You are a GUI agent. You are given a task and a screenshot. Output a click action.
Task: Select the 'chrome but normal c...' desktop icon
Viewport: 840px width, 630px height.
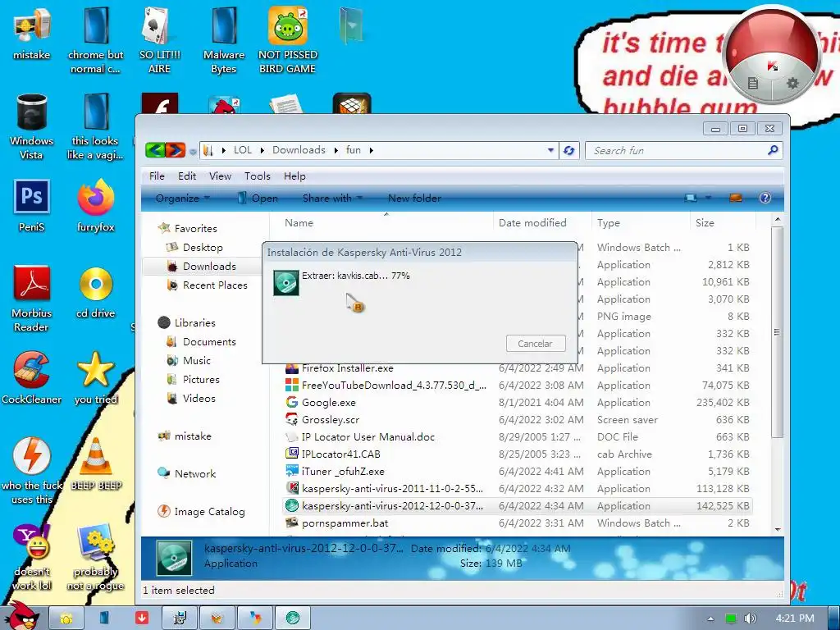tap(95, 40)
